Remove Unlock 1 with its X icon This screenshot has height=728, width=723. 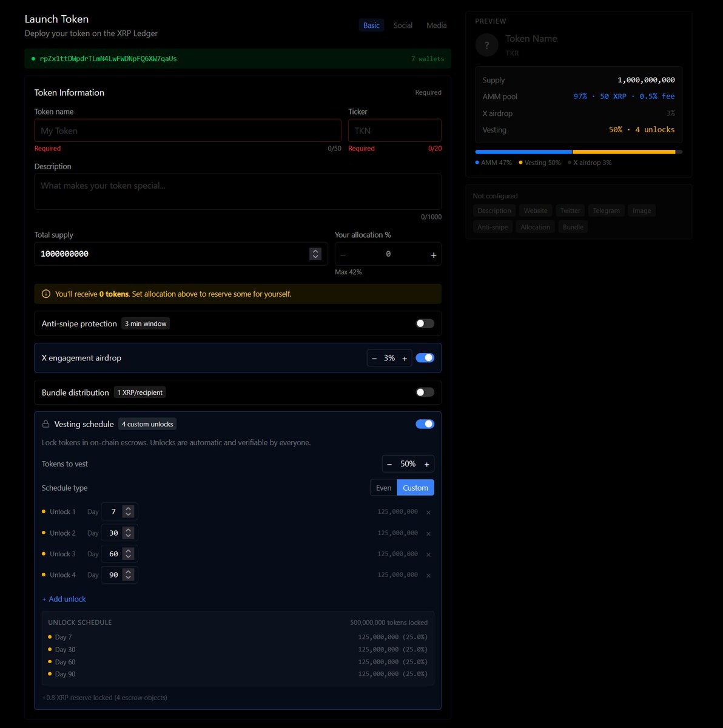(428, 513)
